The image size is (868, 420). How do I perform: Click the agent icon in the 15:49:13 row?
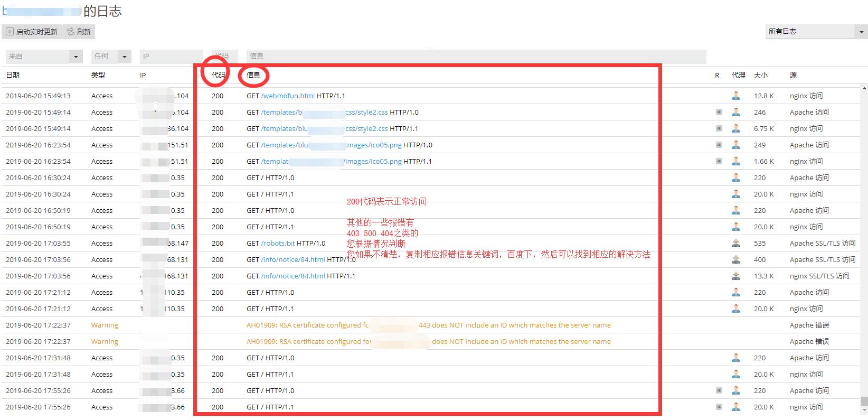click(x=736, y=96)
